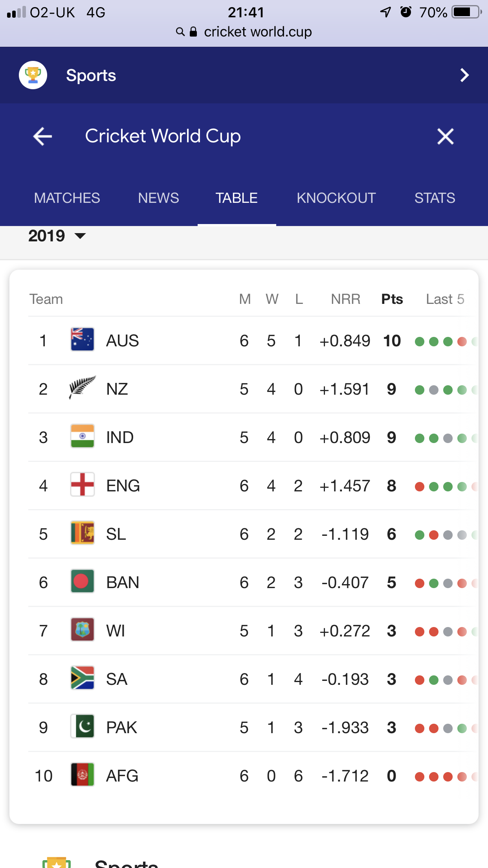The width and height of the screenshot is (488, 868).
Task: Tap the Australia flag icon
Action: [x=83, y=339]
